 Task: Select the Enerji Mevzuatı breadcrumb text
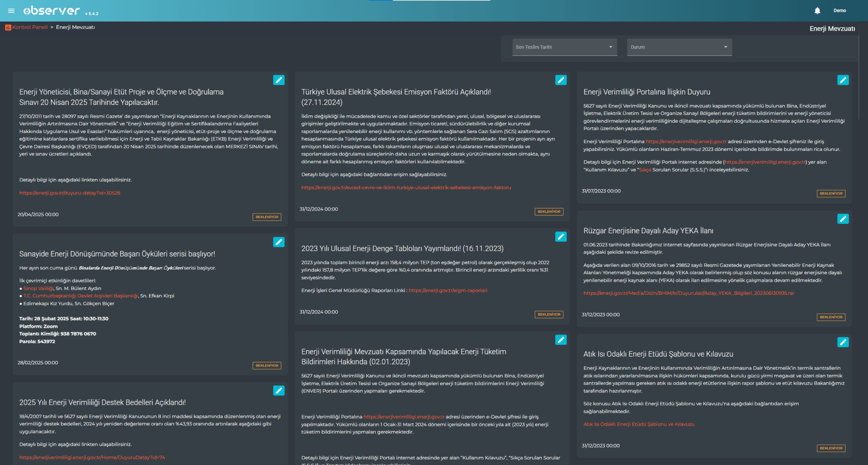(75, 27)
